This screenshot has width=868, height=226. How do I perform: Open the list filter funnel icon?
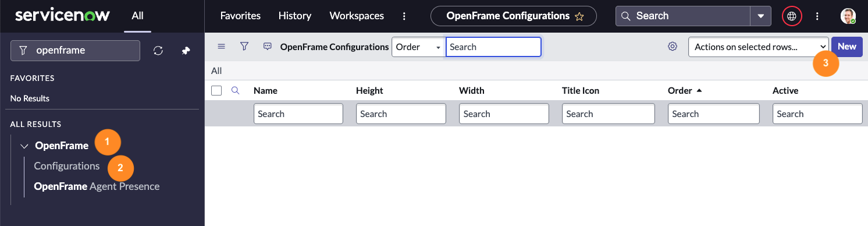pos(244,47)
